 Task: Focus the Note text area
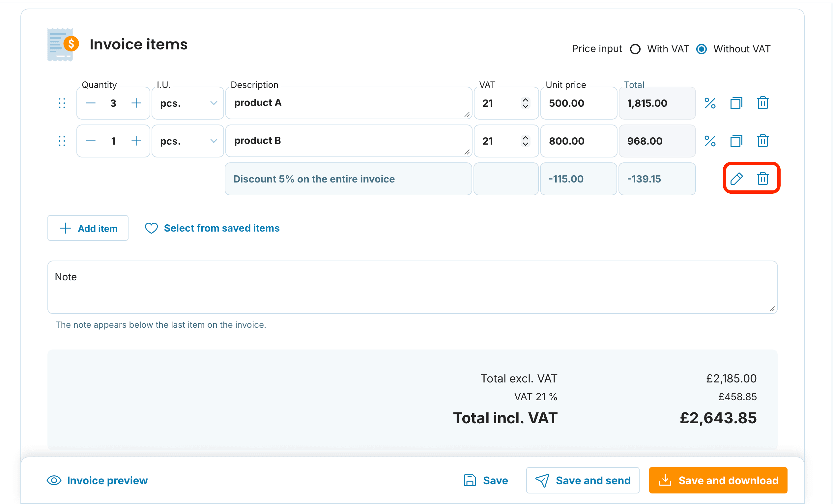[x=413, y=287]
